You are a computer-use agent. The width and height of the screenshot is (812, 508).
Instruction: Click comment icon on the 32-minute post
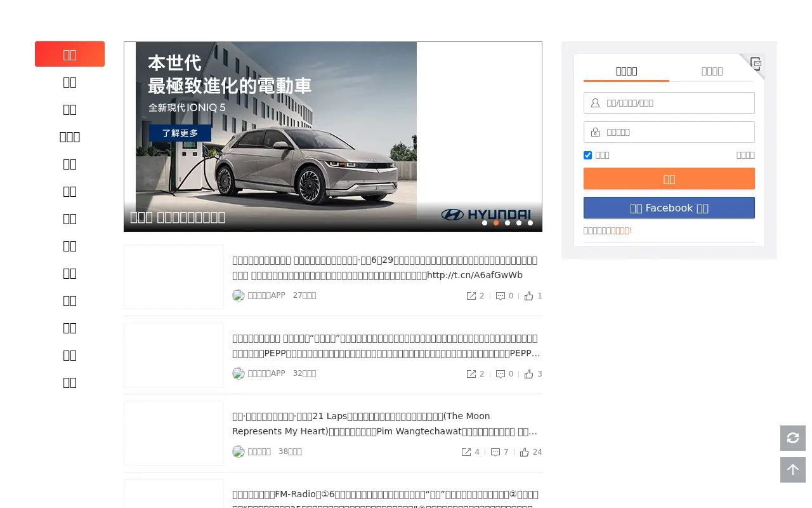[x=501, y=374]
